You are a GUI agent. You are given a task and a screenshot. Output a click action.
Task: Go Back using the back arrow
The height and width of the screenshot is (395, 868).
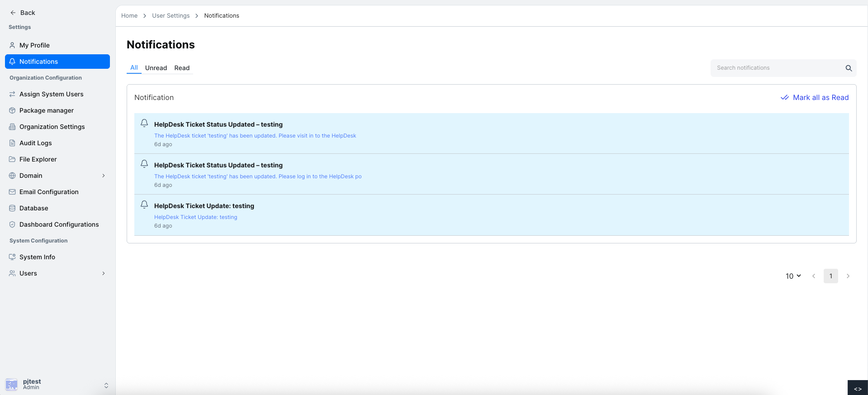click(x=23, y=13)
